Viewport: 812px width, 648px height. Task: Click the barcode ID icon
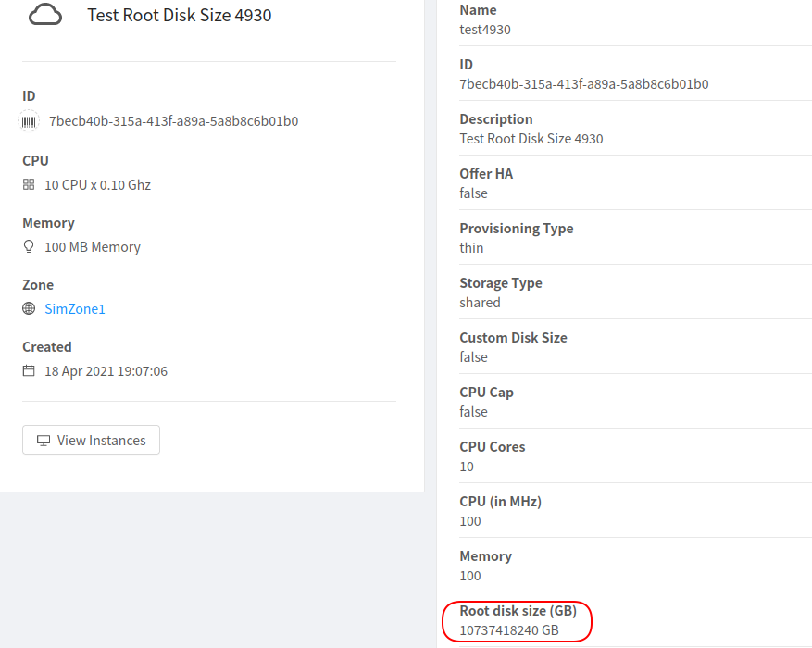point(29,121)
